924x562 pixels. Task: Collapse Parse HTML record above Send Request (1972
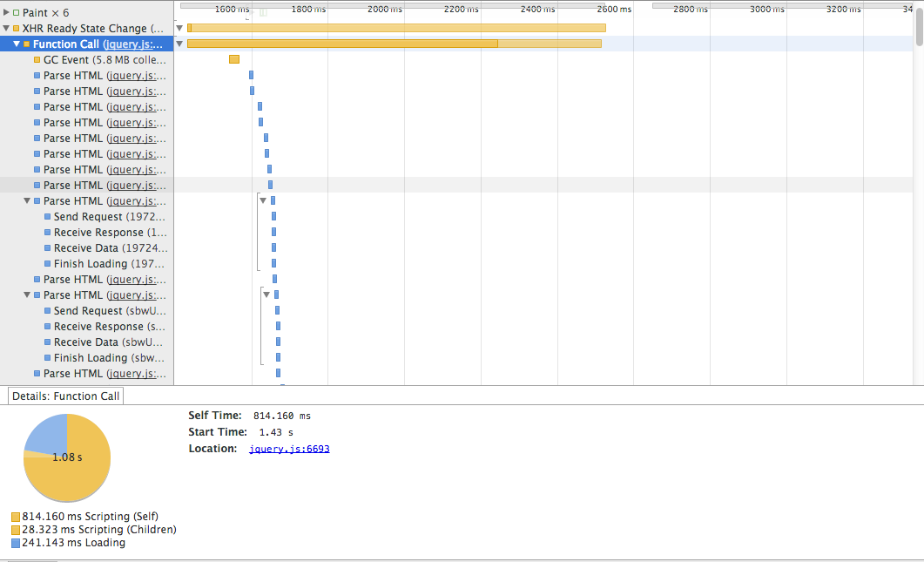pyautogui.click(x=27, y=201)
